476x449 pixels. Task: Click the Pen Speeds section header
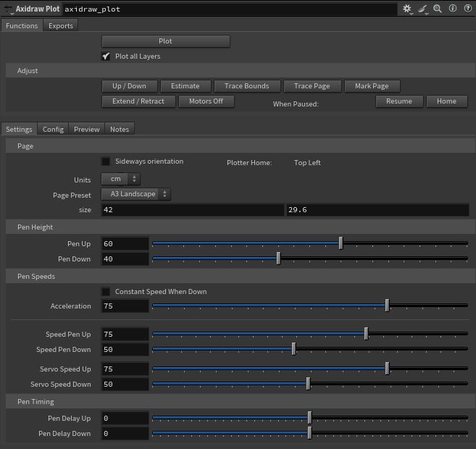pos(241,277)
